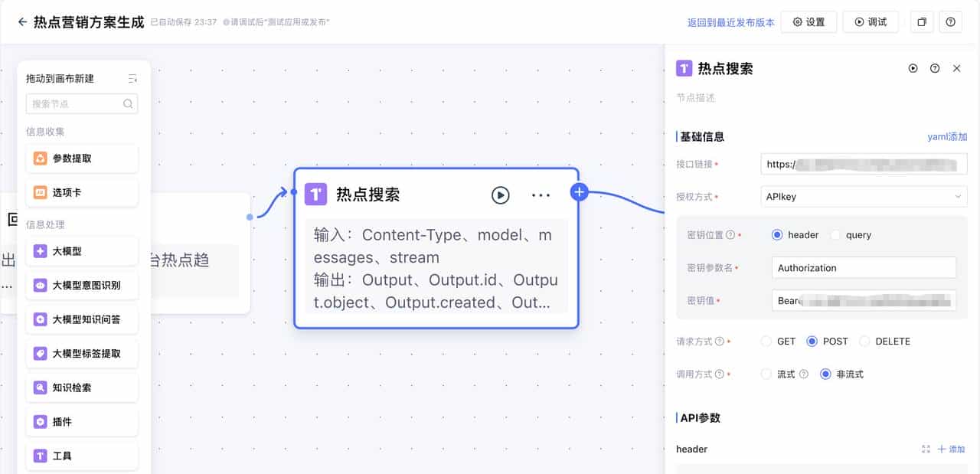This screenshot has height=474, width=980.
Task: Select DELETE request method
Action: coord(864,342)
